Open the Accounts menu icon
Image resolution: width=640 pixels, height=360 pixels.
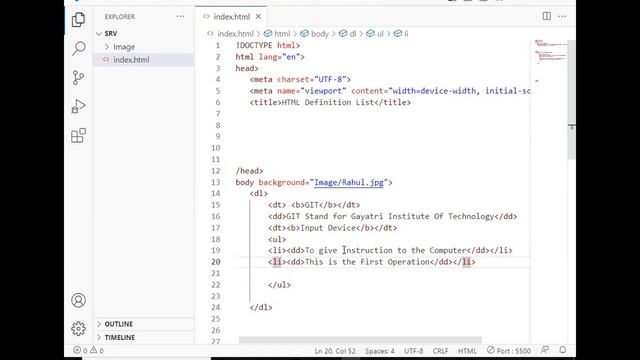[x=78, y=300]
